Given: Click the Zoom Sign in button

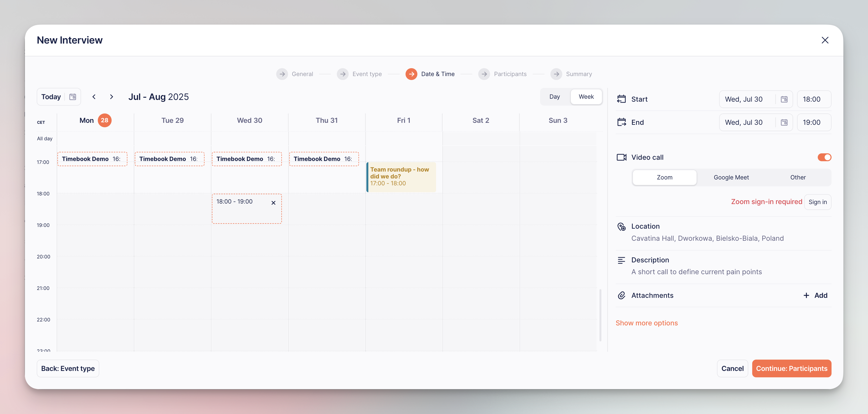Looking at the screenshot, I should click(x=817, y=202).
